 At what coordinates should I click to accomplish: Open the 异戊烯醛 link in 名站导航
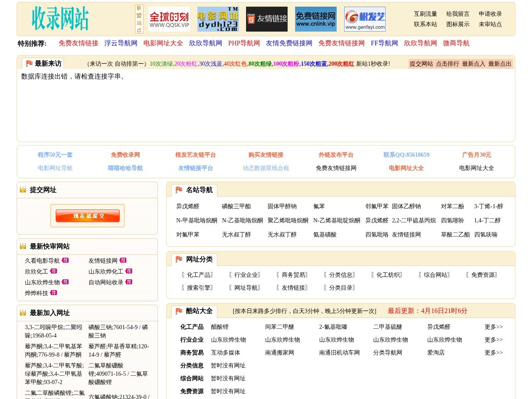[x=188, y=206]
